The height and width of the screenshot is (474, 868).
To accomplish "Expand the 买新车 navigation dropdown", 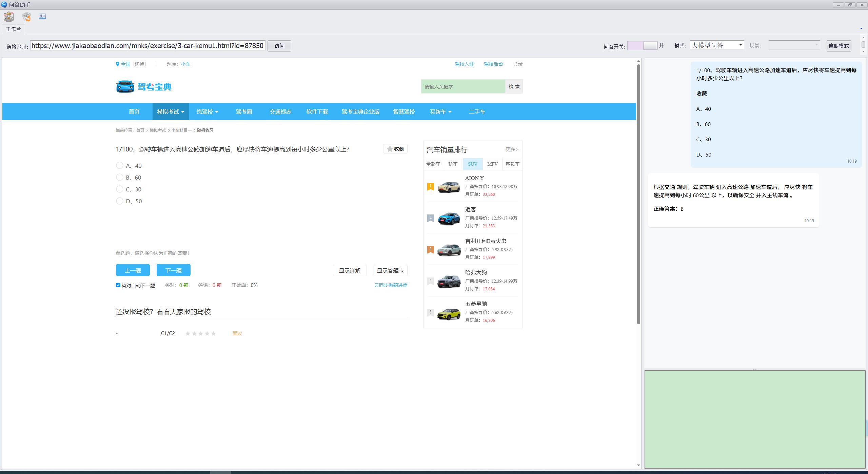I will (x=440, y=112).
